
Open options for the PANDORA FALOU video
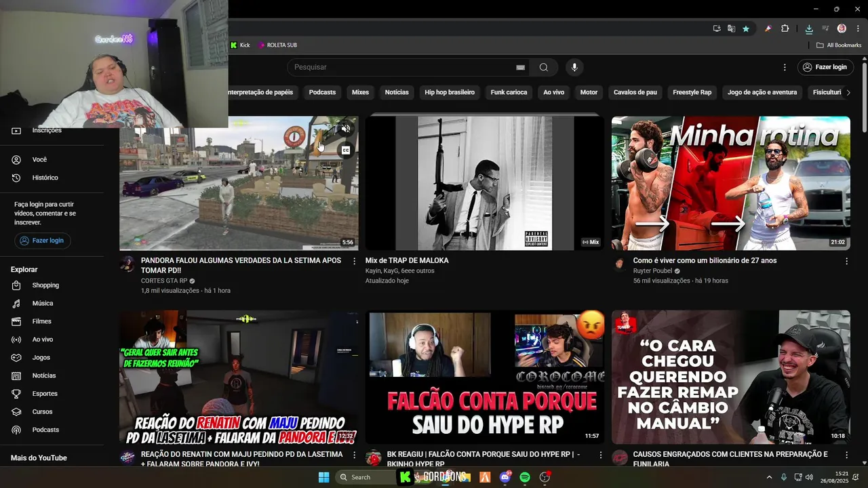pyautogui.click(x=354, y=261)
